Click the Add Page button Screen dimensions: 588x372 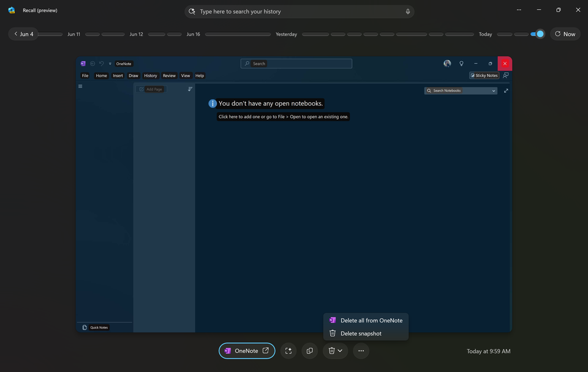[x=151, y=89]
